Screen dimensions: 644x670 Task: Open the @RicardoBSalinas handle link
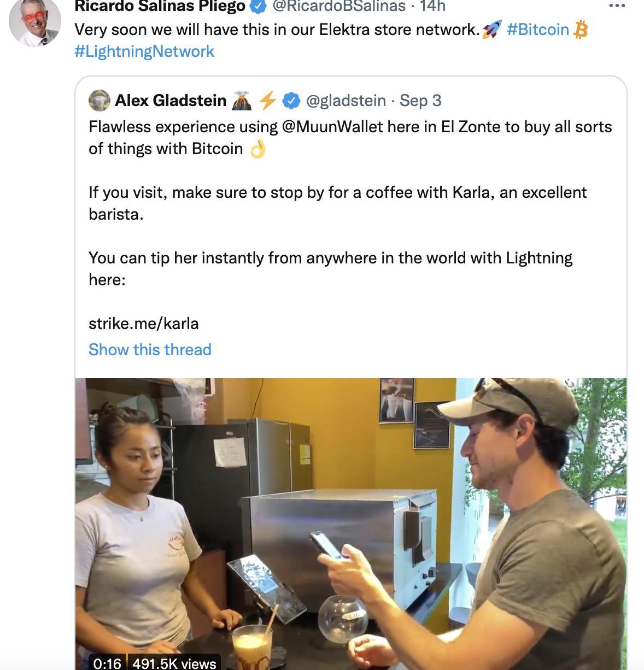339,6
